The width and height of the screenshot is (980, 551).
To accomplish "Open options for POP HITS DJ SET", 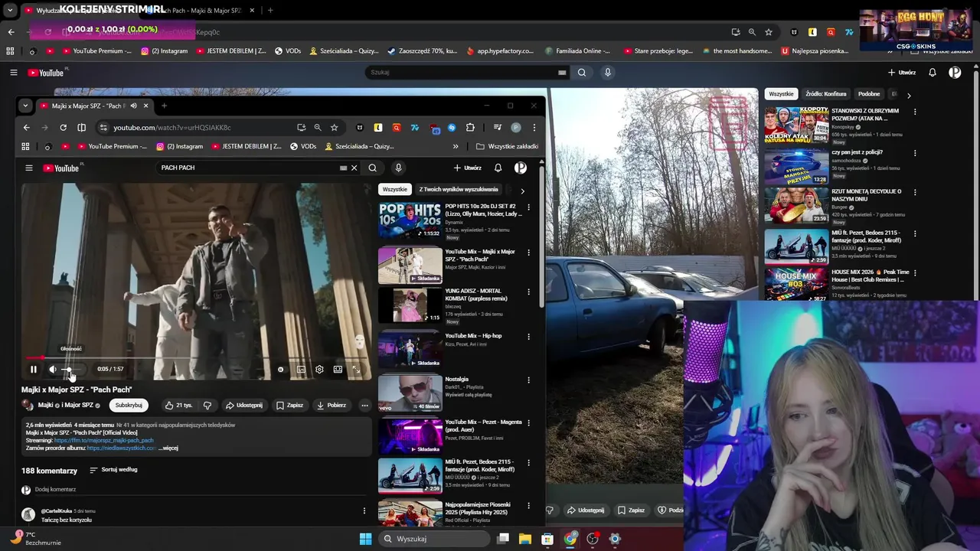I will [528, 207].
